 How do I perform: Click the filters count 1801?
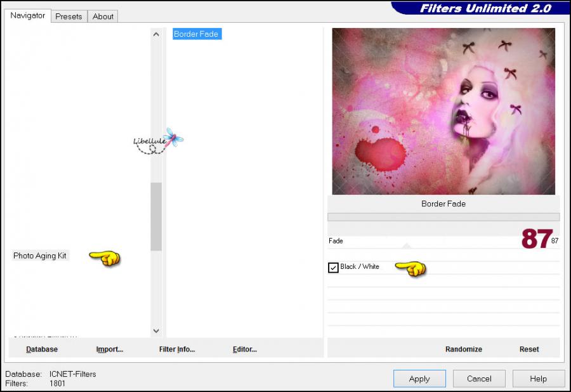point(57,384)
